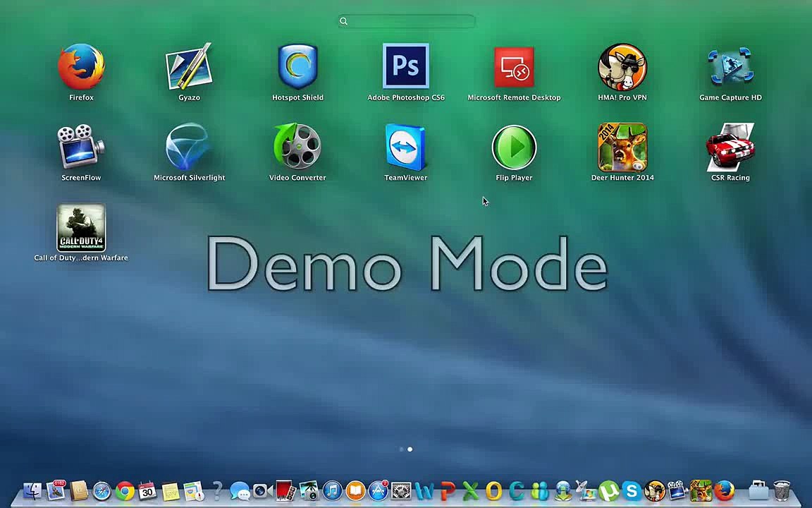Launch Microsoft Word from the Dock
Viewport: 812px width, 508px height.
(424, 491)
